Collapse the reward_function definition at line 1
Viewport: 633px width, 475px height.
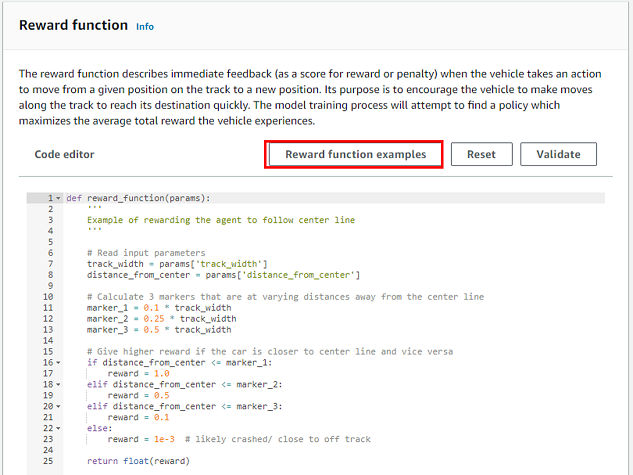click(x=58, y=198)
